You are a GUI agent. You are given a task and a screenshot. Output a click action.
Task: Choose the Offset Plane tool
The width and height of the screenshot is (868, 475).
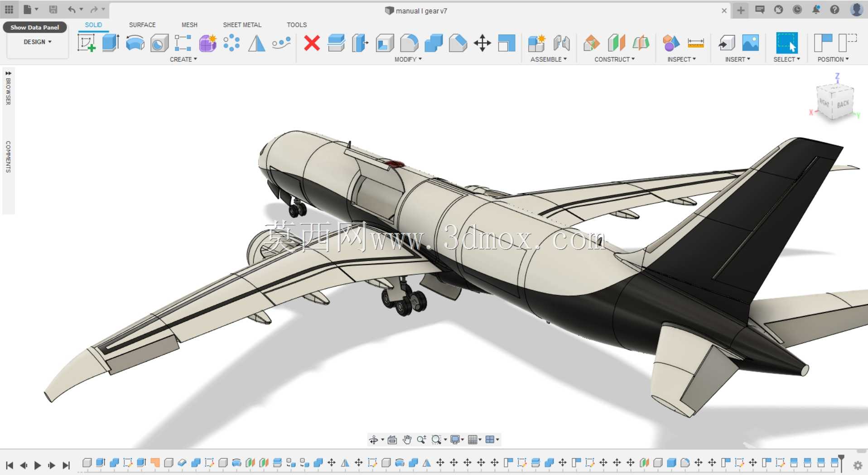click(x=592, y=43)
